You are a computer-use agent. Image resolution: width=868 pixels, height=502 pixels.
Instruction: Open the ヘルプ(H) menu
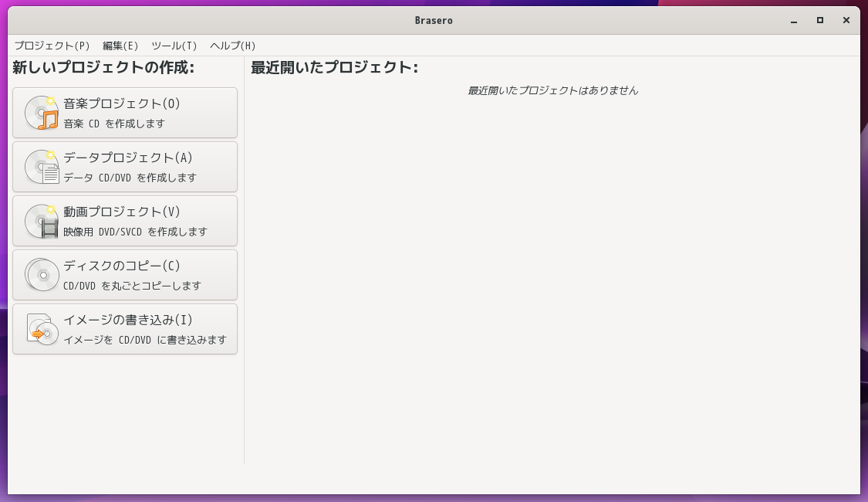[x=232, y=46]
